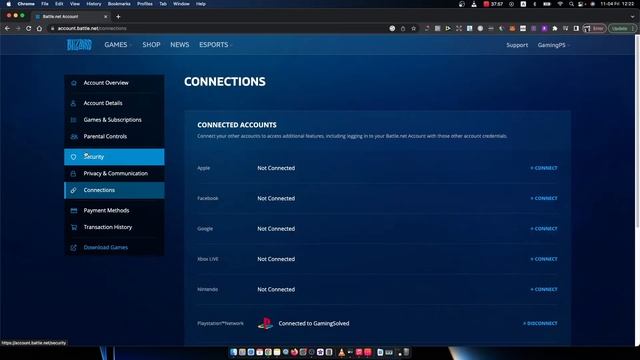Screen dimensions: 640x360
Task: Open the SHOP page
Action: pos(151,45)
